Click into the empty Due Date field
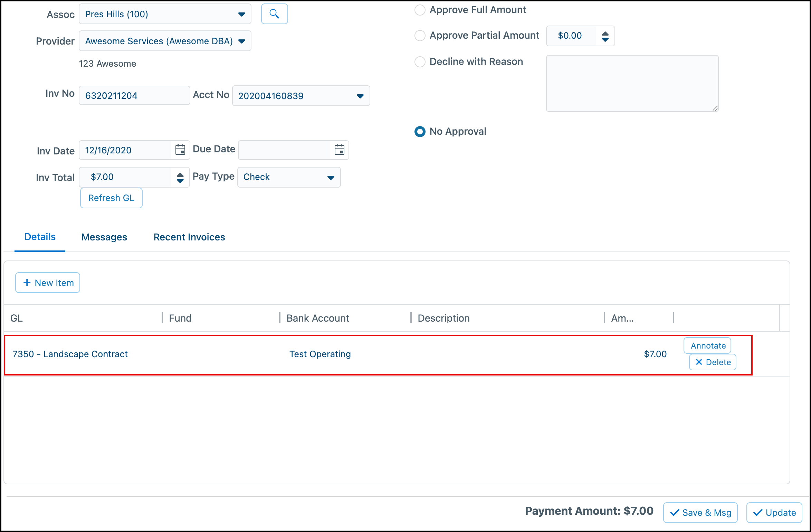Image resolution: width=811 pixels, height=532 pixels. coord(284,150)
